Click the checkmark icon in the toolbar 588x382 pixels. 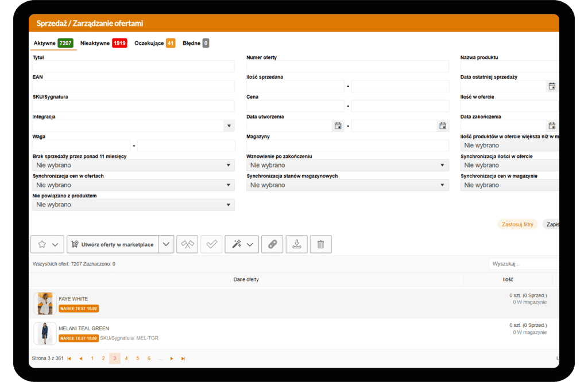pos(211,244)
